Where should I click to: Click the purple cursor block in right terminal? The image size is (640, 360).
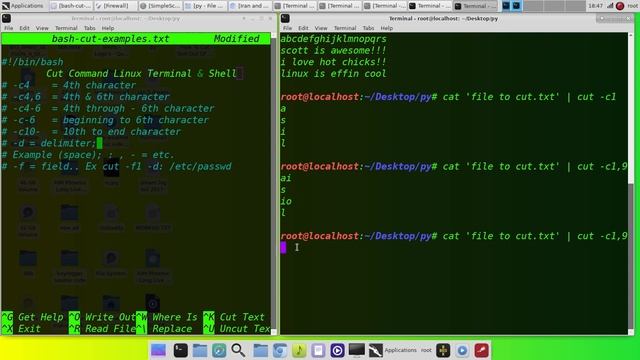click(x=283, y=247)
